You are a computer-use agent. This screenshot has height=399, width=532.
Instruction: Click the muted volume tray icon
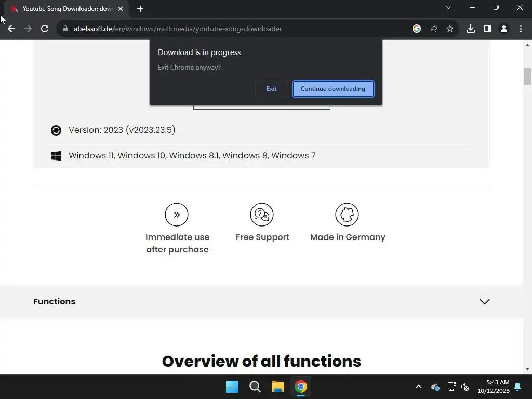pyautogui.click(x=465, y=387)
